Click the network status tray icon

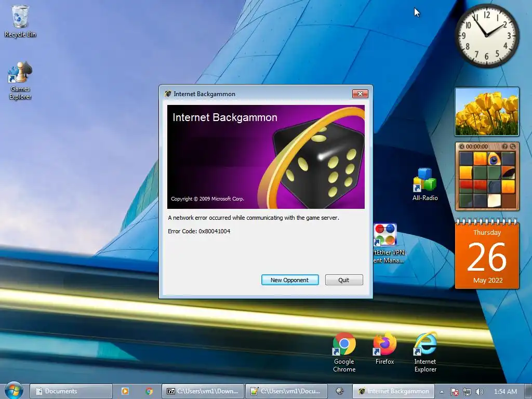coord(467,392)
